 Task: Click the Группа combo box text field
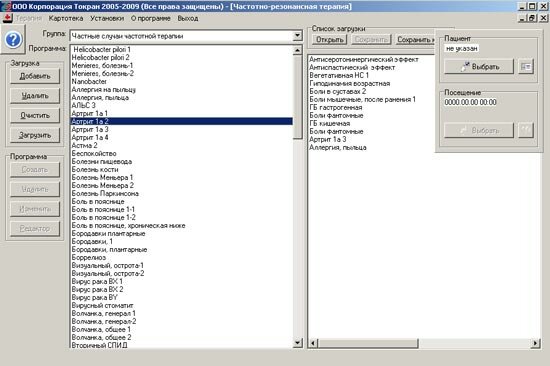(x=182, y=36)
